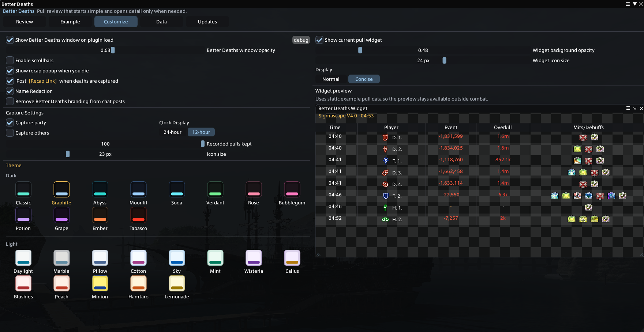Apply the Minion theme swatch

coord(100,283)
